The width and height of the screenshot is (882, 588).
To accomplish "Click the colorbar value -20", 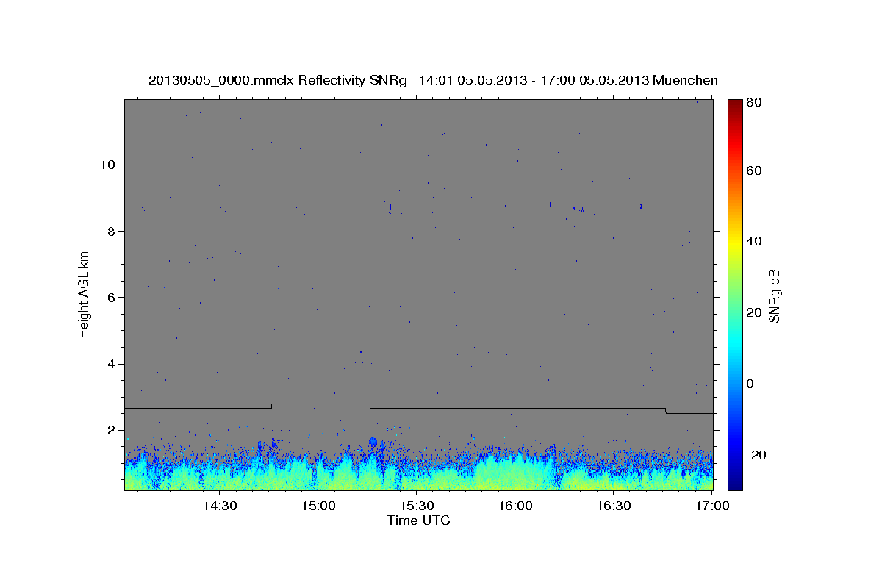I will point(757,455).
